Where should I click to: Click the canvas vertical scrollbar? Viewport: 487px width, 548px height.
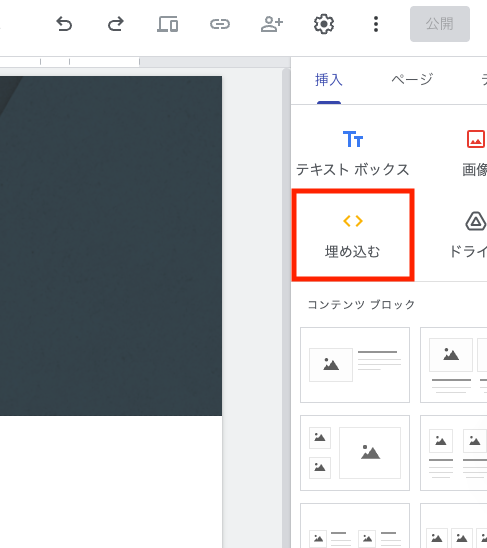[x=286, y=308]
